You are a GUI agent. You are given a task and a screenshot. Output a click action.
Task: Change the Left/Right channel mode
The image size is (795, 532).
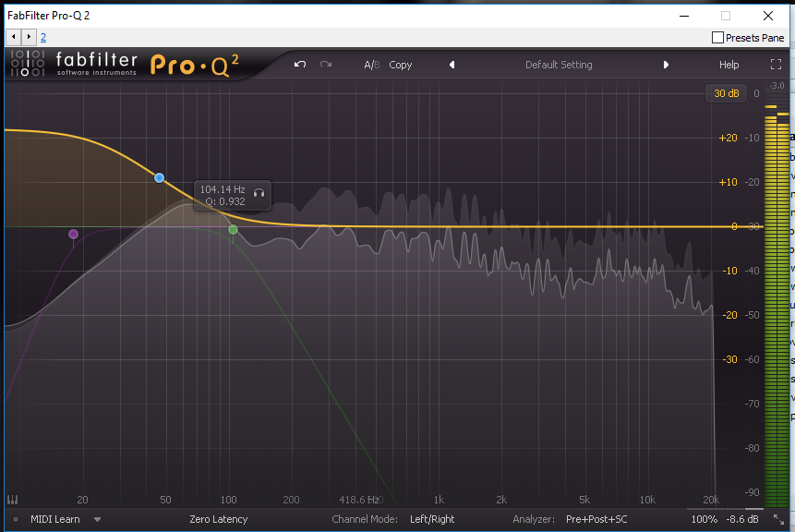[x=432, y=519]
